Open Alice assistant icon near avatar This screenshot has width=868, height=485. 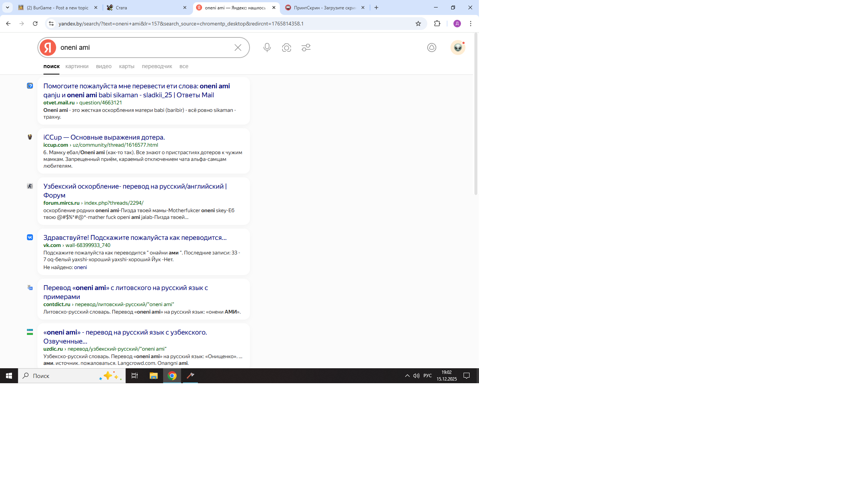(432, 48)
